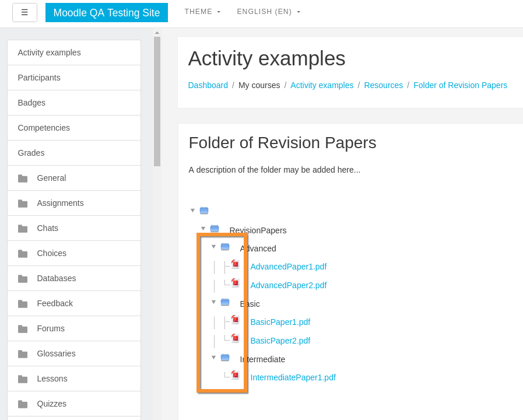The height and width of the screenshot is (420, 523).
Task: Click the sidebar scrollbar thumb
Action: tap(157, 101)
